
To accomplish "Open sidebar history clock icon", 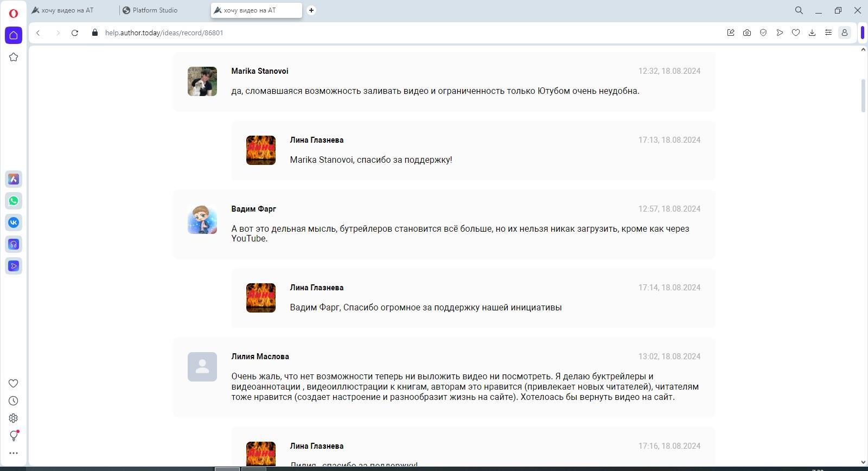I will 14,401.
